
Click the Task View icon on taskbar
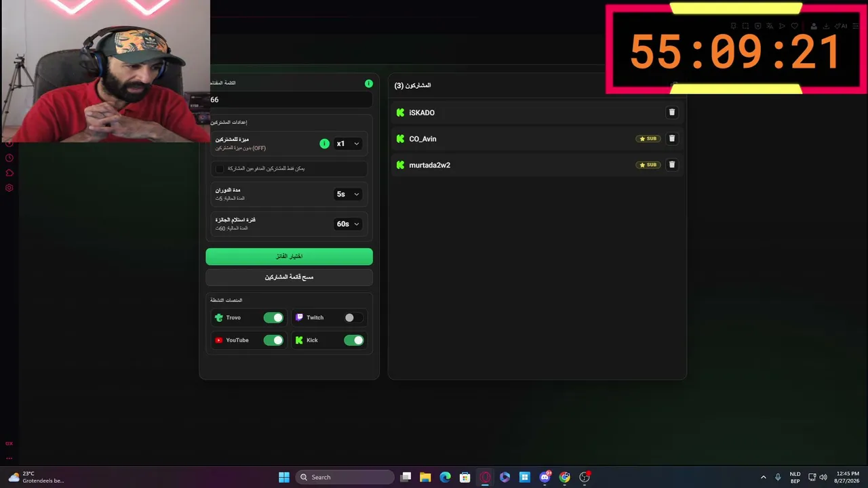click(x=406, y=477)
